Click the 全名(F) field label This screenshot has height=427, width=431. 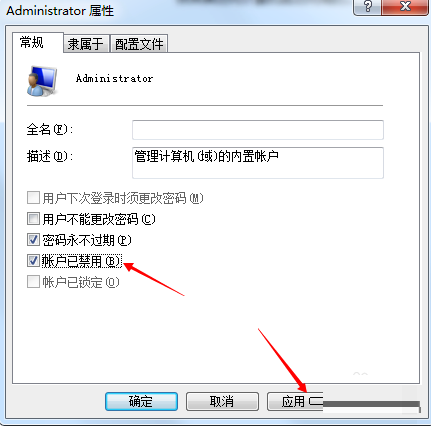click(50, 129)
